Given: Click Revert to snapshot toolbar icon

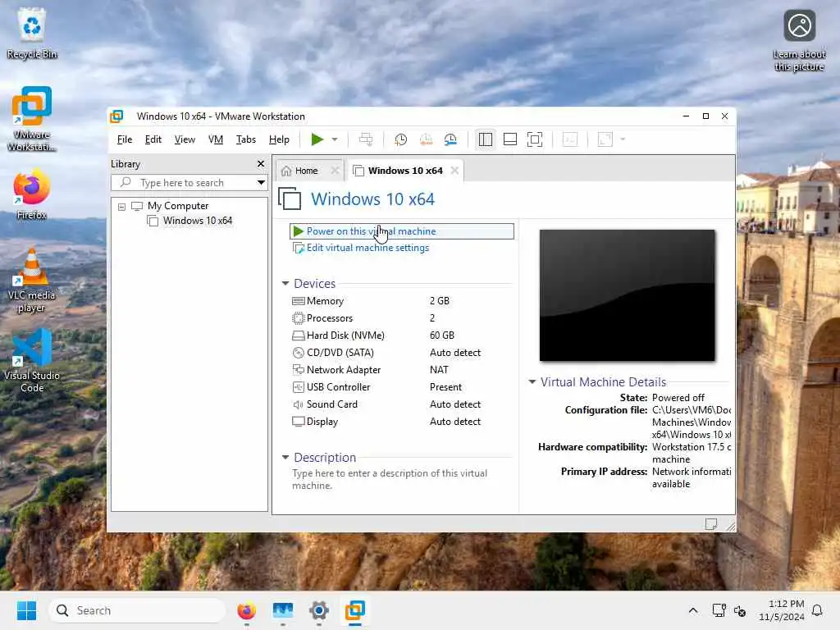Looking at the screenshot, I should pos(426,139).
